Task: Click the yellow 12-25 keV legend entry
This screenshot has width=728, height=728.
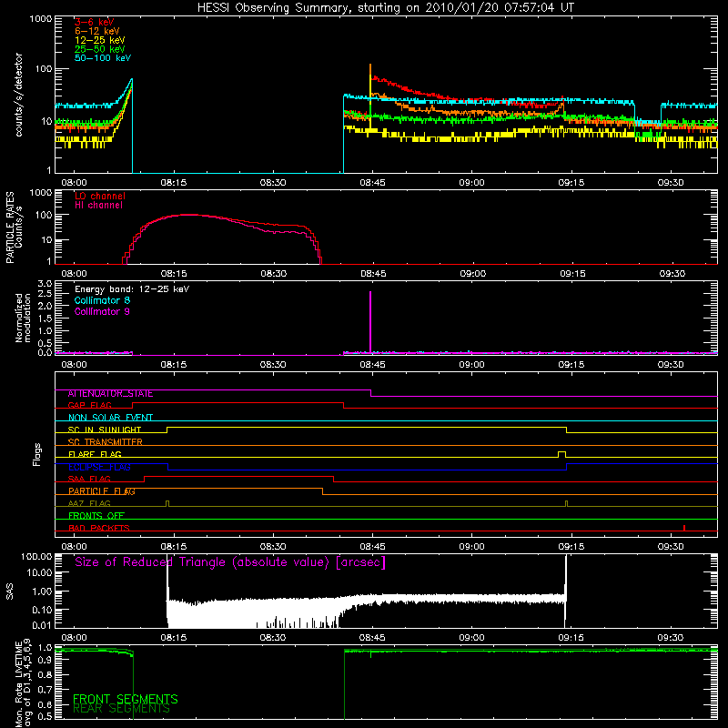Action: tap(100, 40)
